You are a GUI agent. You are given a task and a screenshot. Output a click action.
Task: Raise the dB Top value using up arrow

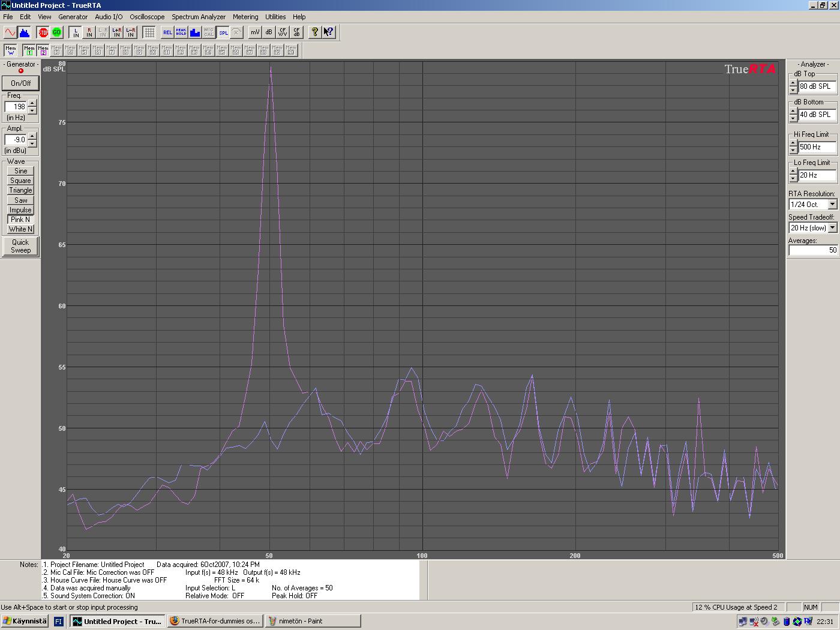[793, 83]
